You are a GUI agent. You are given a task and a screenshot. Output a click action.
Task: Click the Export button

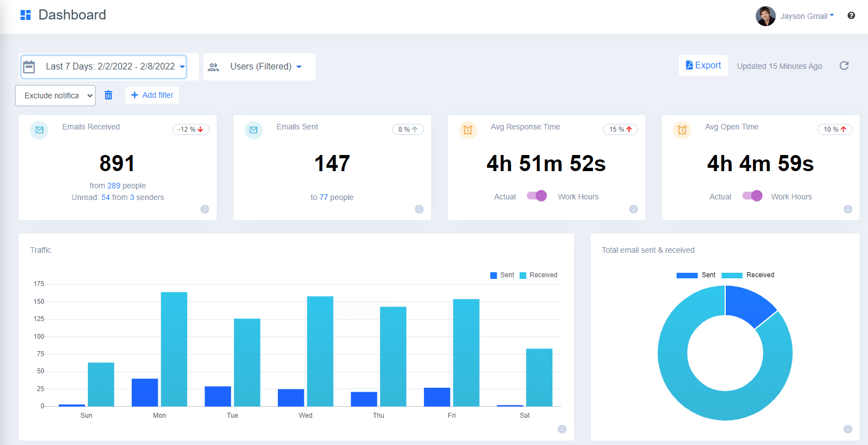point(703,66)
